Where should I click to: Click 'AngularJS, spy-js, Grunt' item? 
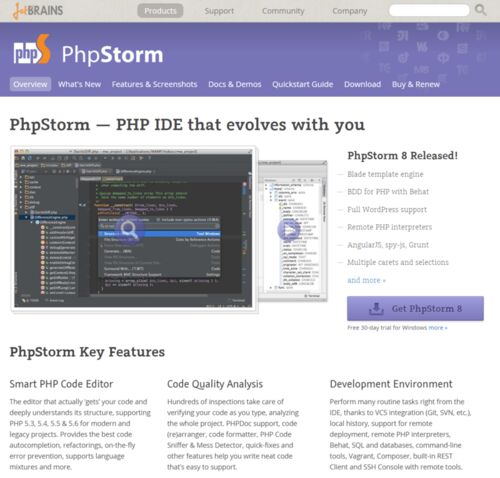coord(388,245)
